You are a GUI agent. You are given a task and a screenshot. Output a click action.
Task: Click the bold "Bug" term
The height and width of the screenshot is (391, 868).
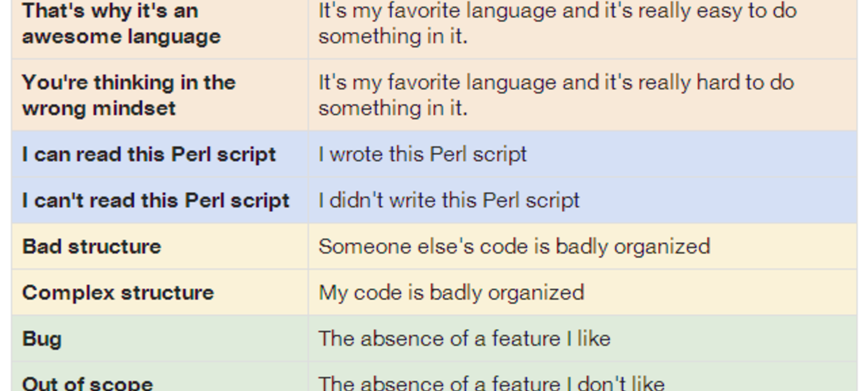pos(42,339)
